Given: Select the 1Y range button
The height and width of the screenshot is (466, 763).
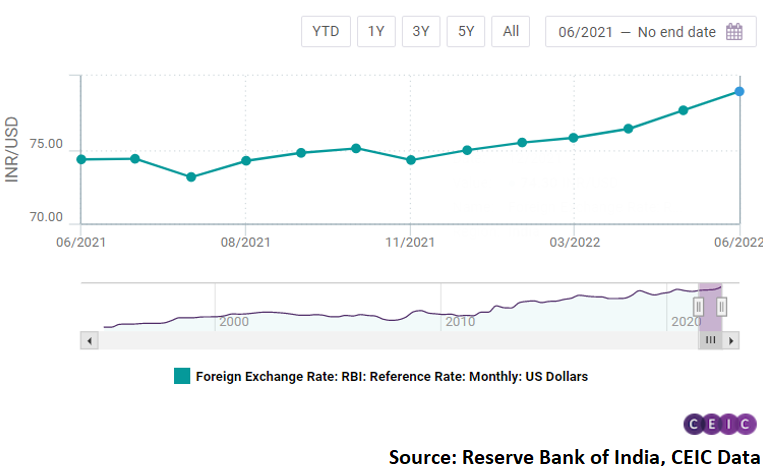Looking at the screenshot, I should tap(376, 32).
